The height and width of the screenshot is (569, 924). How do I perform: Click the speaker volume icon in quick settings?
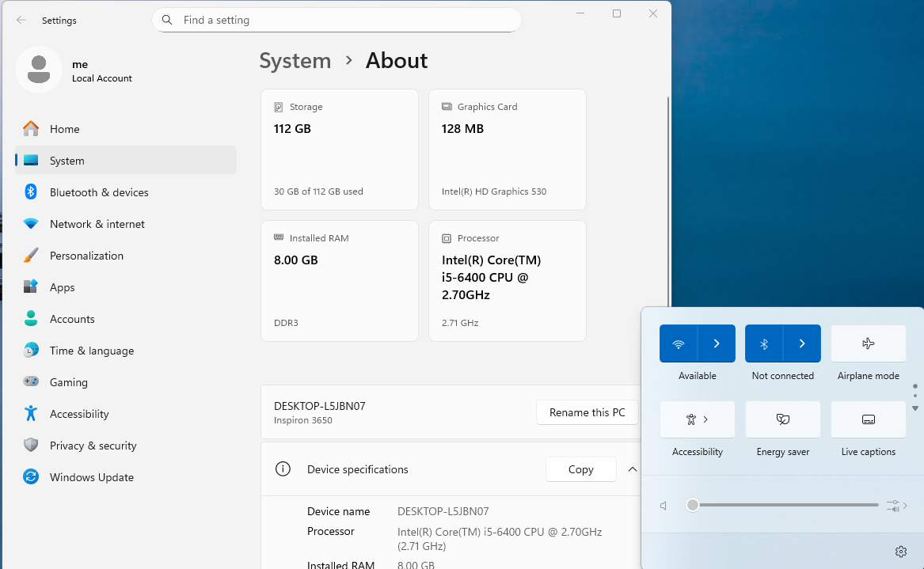pos(664,506)
